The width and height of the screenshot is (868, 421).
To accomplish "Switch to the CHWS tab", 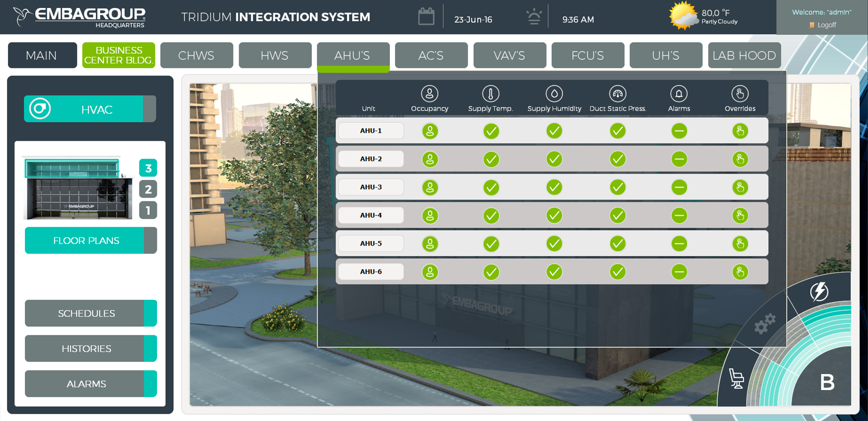I will pos(196,55).
